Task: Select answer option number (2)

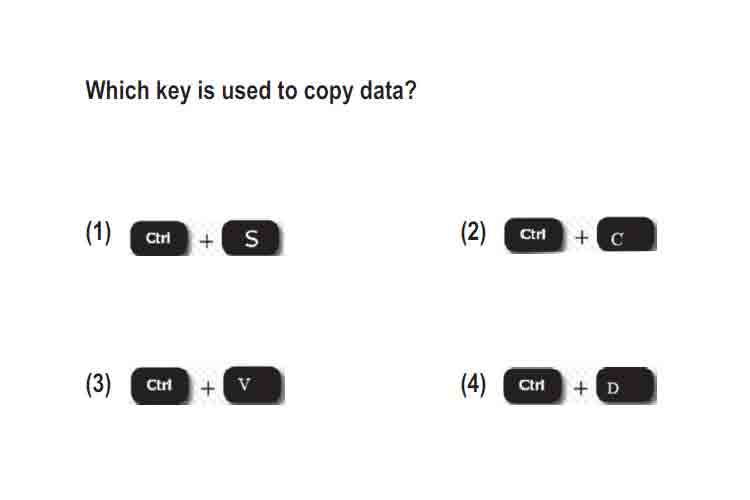Action: coord(473,233)
